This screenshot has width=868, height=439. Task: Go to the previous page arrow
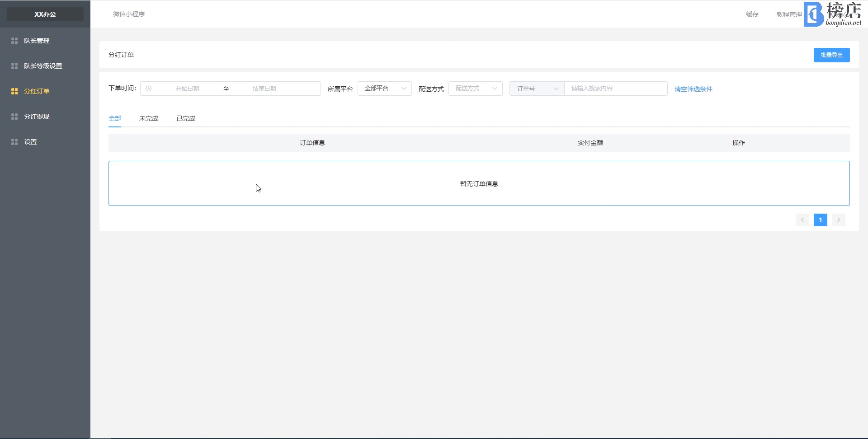(x=802, y=220)
